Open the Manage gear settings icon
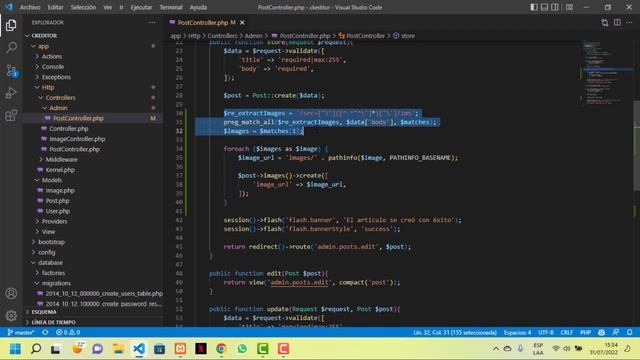 point(11,315)
